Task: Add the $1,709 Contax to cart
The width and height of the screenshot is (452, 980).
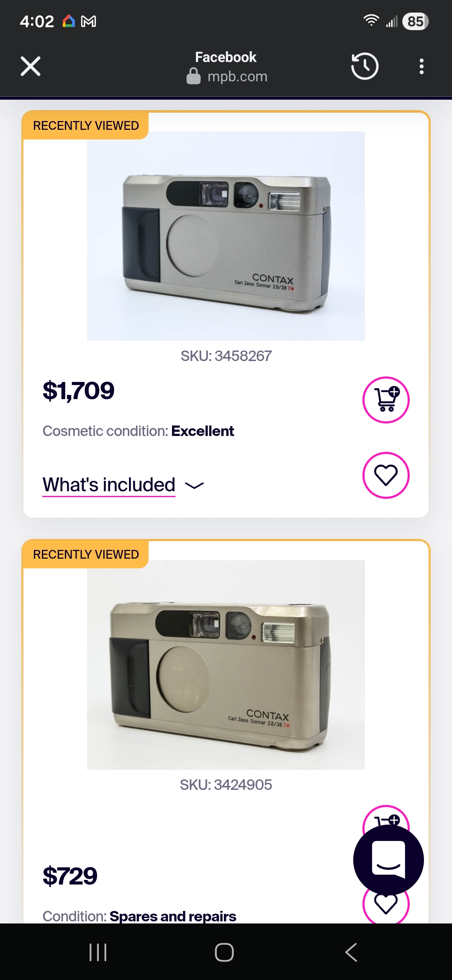Action: [386, 400]
